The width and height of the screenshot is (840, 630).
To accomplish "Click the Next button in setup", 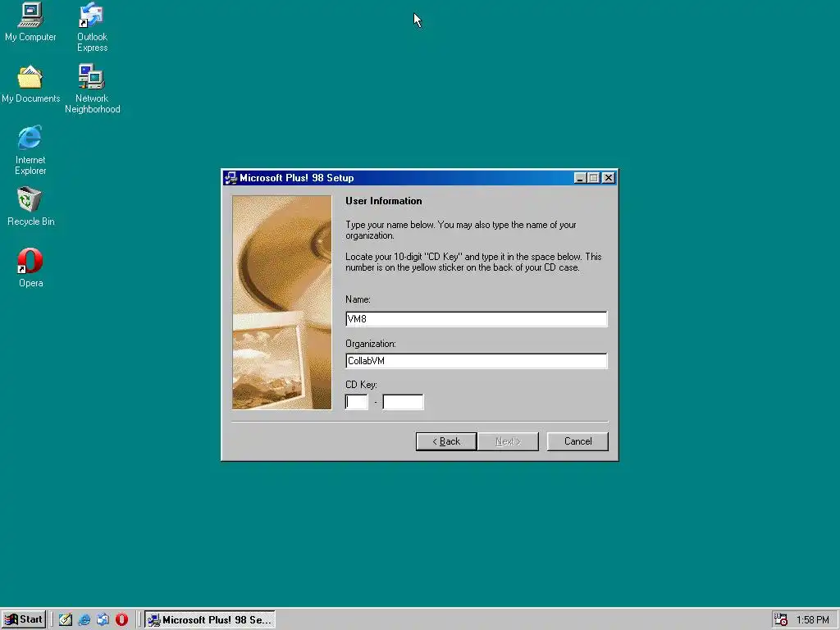I will (508, 441).
